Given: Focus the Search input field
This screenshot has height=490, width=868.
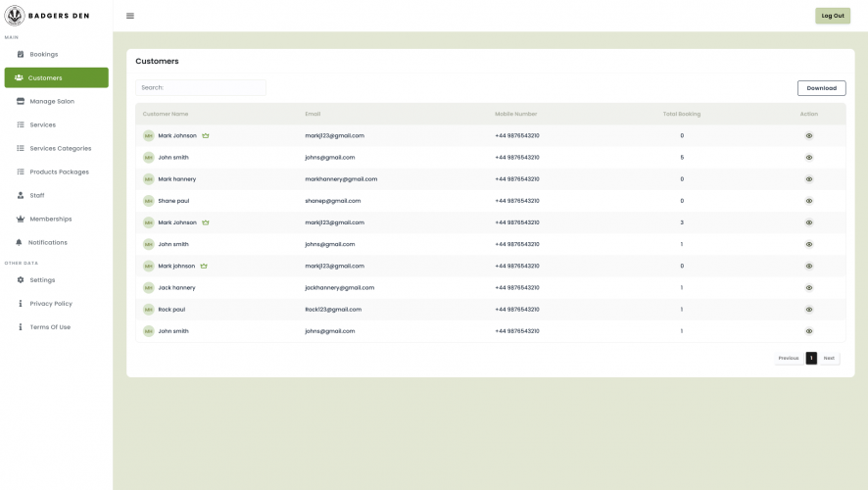Looking at the screenshot, I should tap(201, 87).
